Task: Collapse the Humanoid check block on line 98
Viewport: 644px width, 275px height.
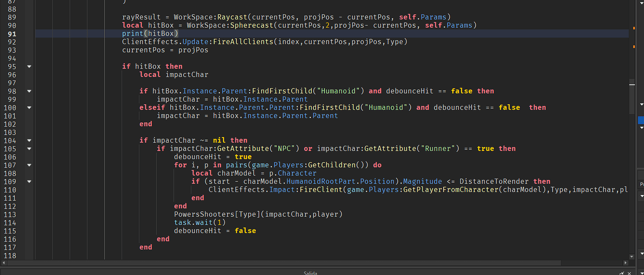Action: [29, 91]
